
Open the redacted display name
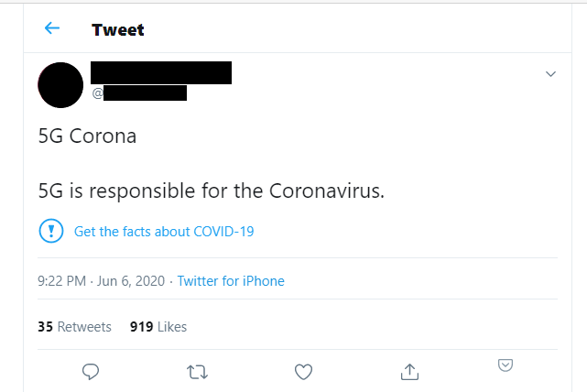[x=161, y=72]
